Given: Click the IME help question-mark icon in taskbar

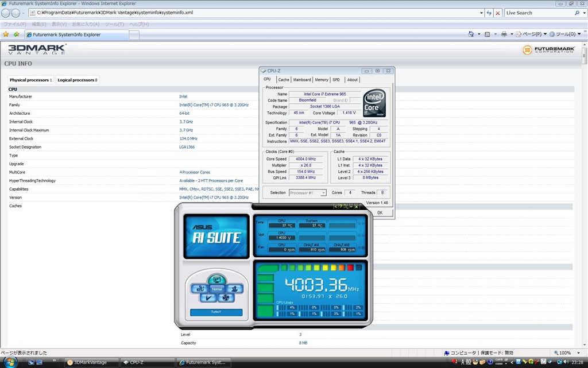Looking at the screenshot, I should pos(490,362).
